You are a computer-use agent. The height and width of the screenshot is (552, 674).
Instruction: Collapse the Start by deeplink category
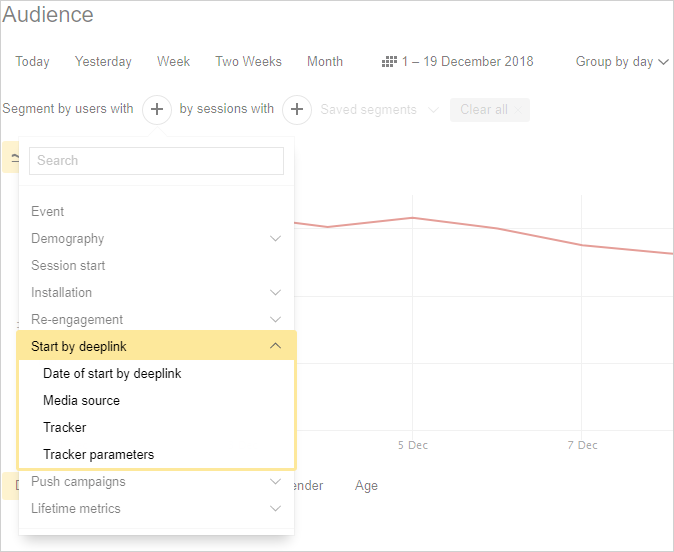coord(275,347)
